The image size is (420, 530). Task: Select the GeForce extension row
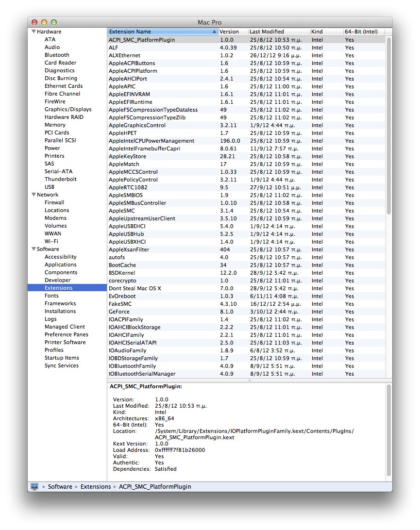[x=246, y=312]
